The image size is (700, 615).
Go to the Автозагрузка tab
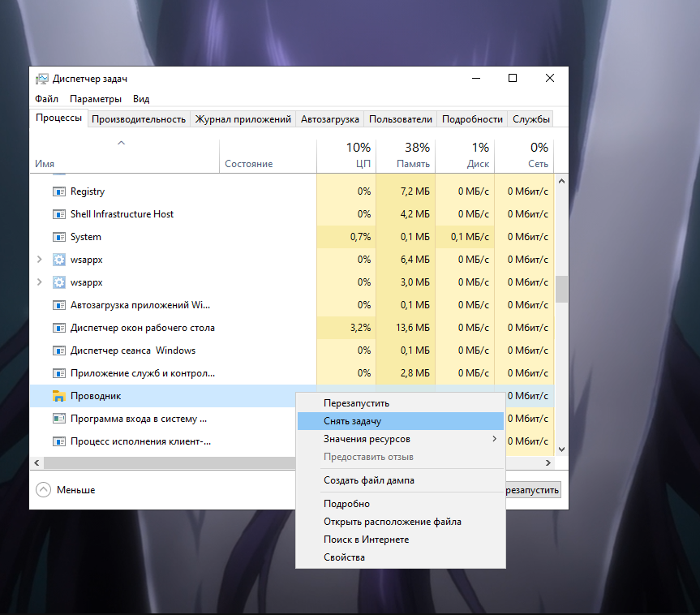point(330,119)
